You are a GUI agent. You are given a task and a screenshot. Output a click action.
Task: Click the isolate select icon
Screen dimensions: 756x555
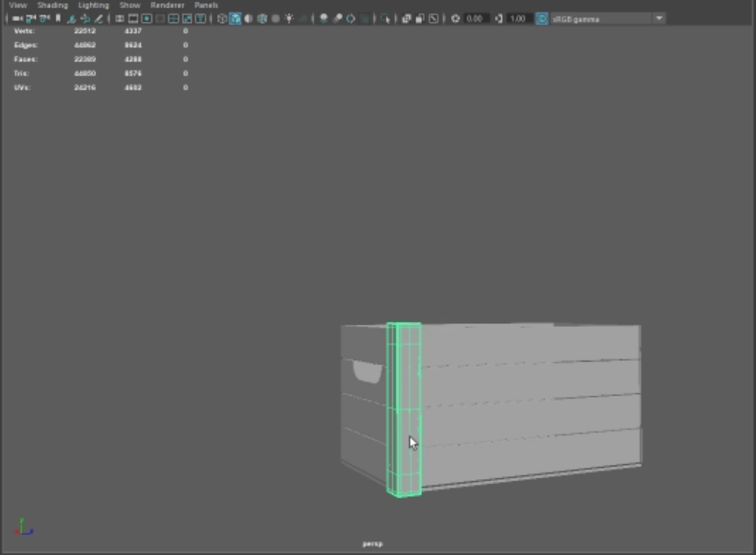click(x=385, y=19)
